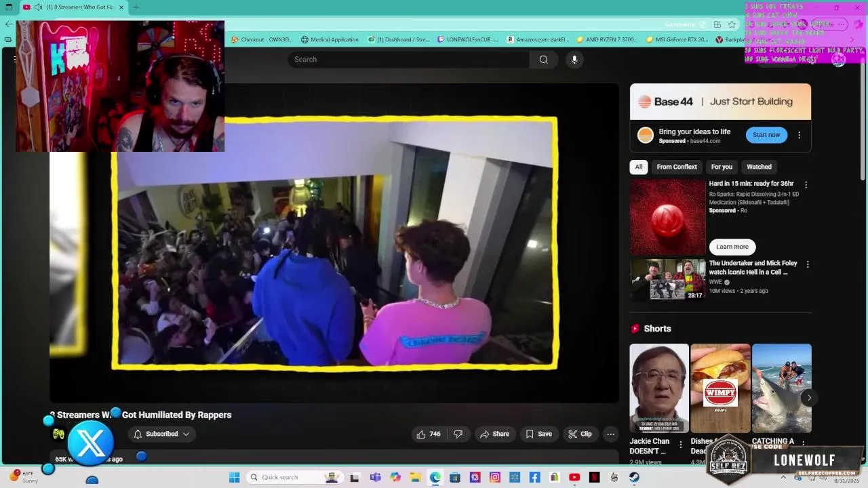Open Undertaker and Mick Foley video thumbnail
Image resolution: width=868 pixels, height=488 pixels.
668,279
